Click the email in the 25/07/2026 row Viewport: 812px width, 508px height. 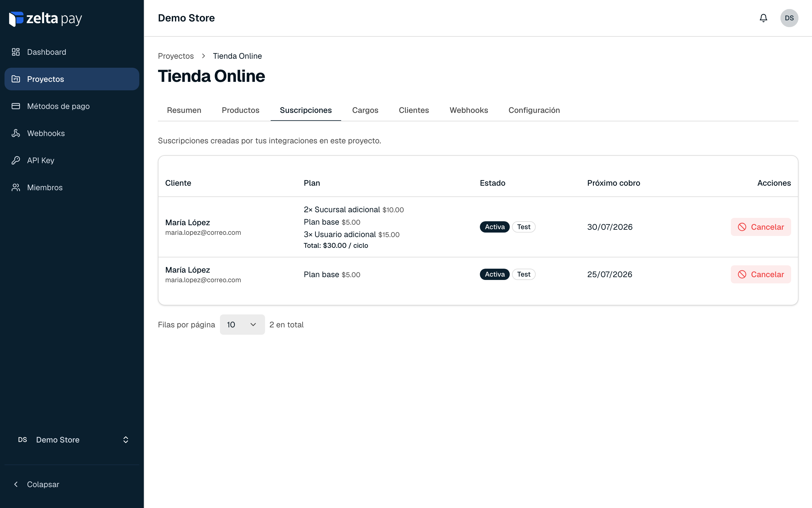(203, 280)
